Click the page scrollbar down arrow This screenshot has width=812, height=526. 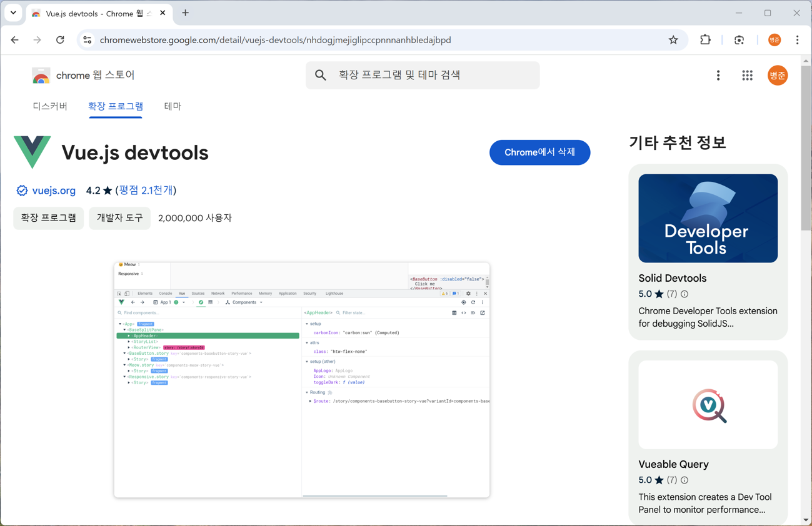click(806, 520)
